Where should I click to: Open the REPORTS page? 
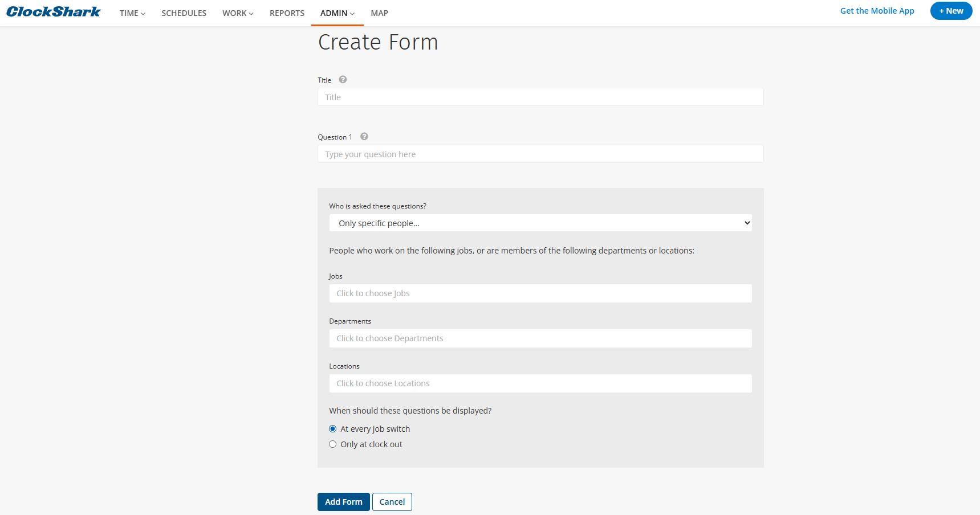pyautogui.click(x=287, y=13)
